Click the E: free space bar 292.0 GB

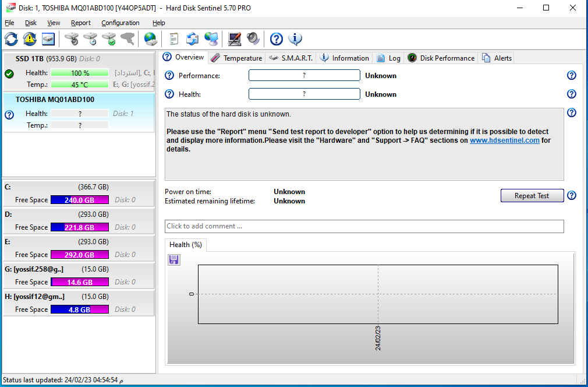pos(80,255)
